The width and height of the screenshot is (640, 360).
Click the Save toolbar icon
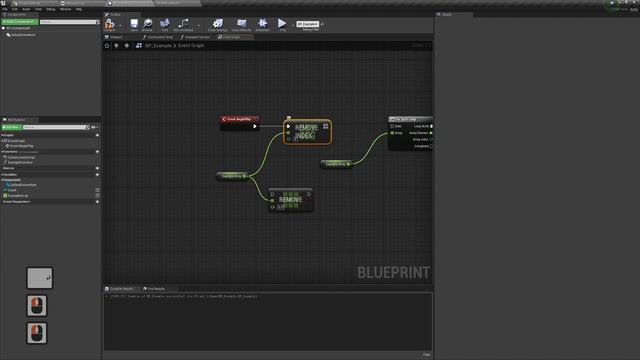(x=134, y=24)
